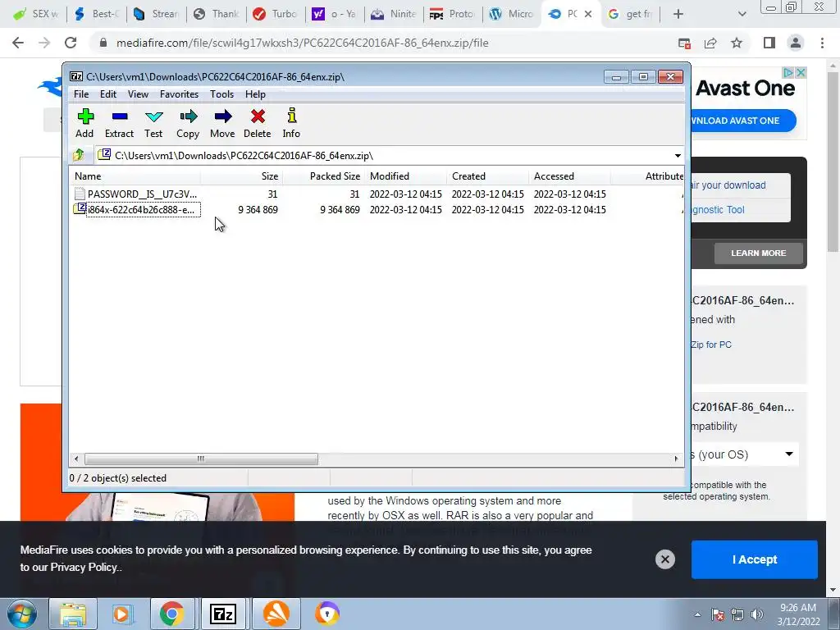
Task: Sort by the Packed Size column header
Action: 323,176
